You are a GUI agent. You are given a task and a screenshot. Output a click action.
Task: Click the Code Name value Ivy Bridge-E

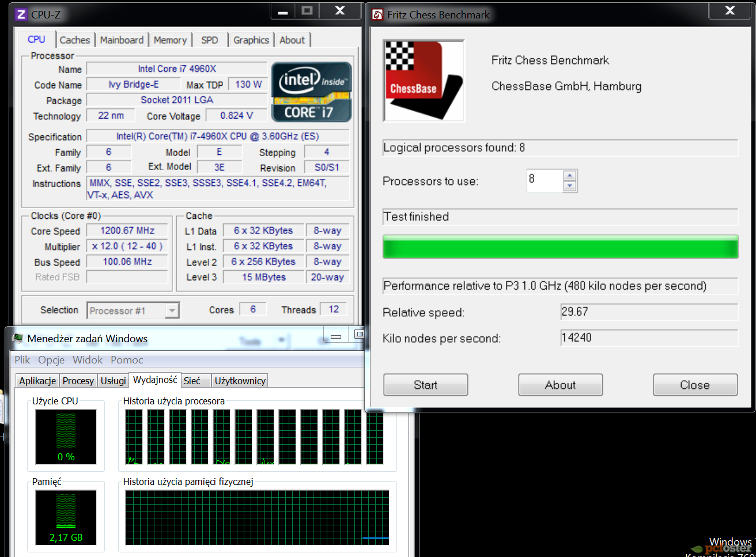click(x=134, y=84)
